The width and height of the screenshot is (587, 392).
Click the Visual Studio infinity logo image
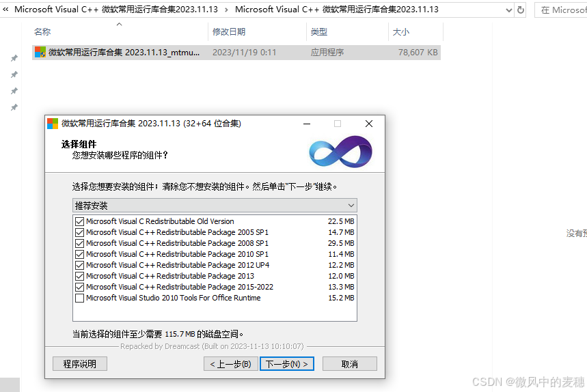(340, 152)
